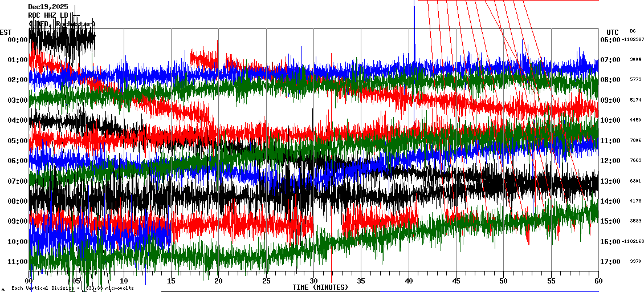
Task: Select the 15 minute axis tick label
Action: [171, 281]
